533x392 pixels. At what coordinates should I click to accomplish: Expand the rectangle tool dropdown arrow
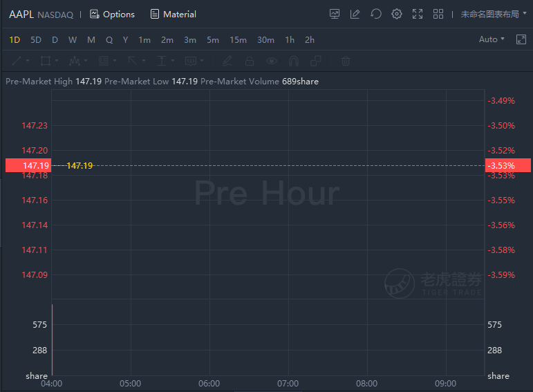tap(57, 61)
